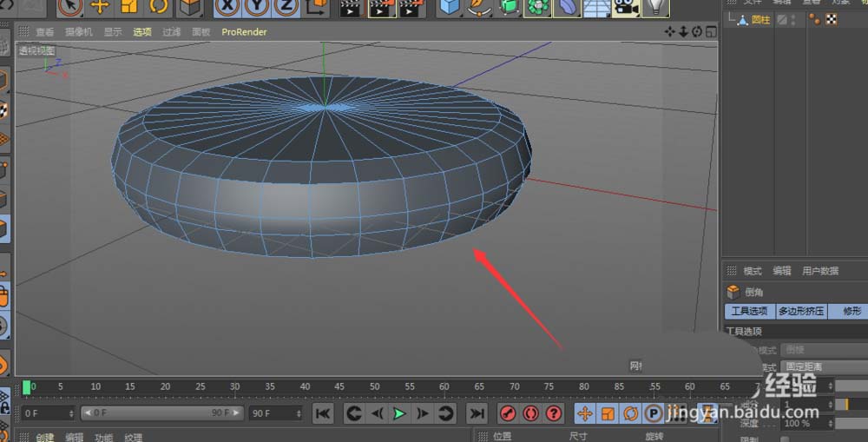Open viewport 摄像机 menu
868x442 pixels.
coord(79,32)
